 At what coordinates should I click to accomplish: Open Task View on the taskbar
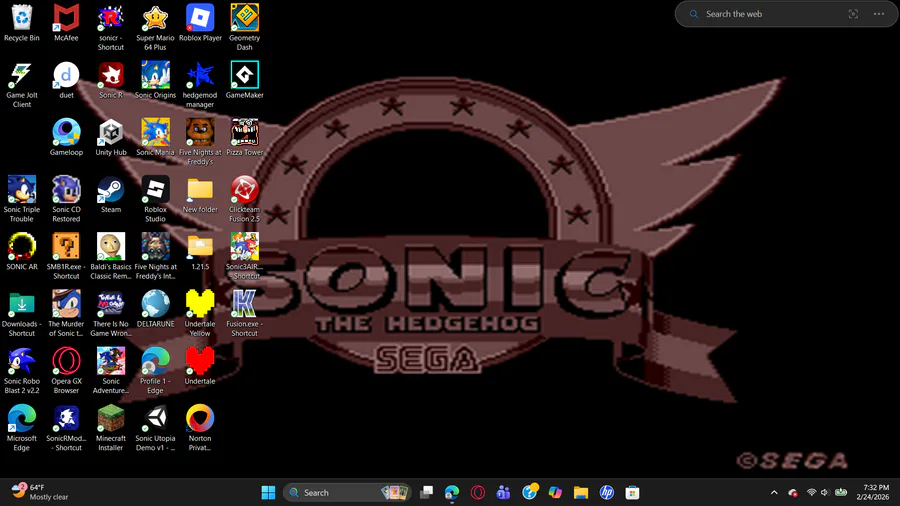[x=426, y=492]
